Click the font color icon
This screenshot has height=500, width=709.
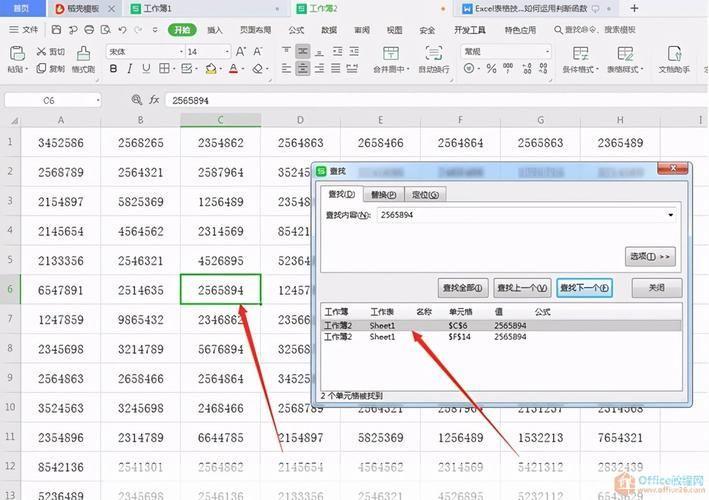click(233, 69)
